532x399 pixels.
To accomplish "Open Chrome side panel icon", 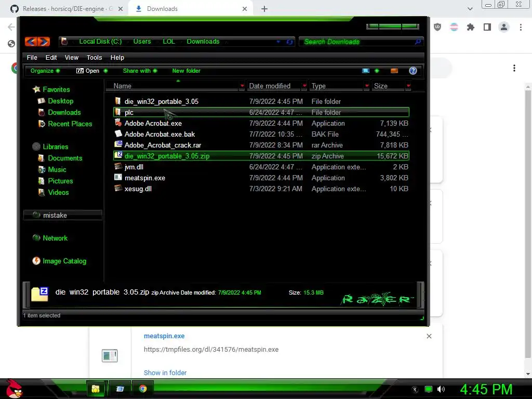I will click(x=487, y=27).
